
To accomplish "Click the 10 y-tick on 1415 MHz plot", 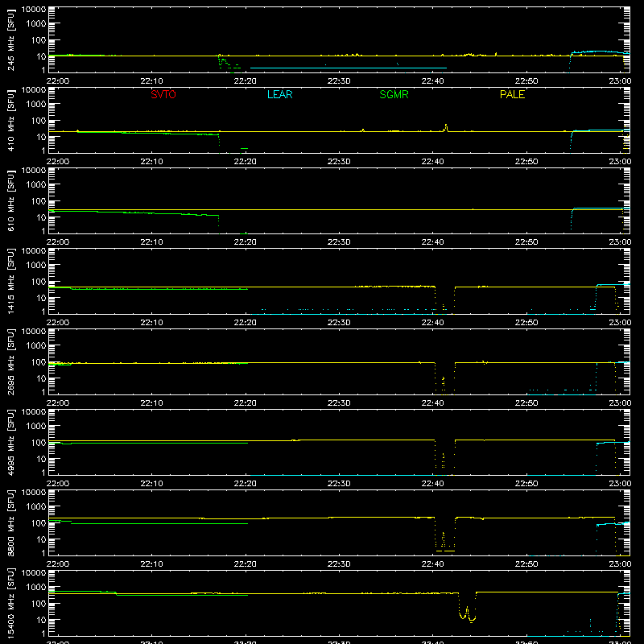I will pos(41,298).
